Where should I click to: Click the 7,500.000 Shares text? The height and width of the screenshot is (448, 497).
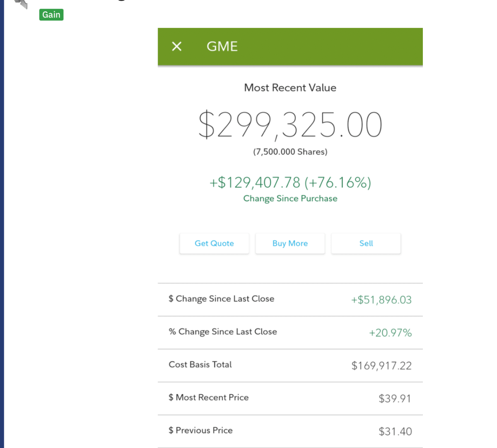click(x=290, y=152)
